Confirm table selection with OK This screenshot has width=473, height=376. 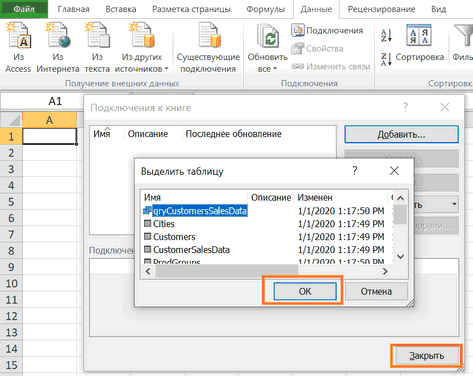pyautogui.click(x=305, y=291)
